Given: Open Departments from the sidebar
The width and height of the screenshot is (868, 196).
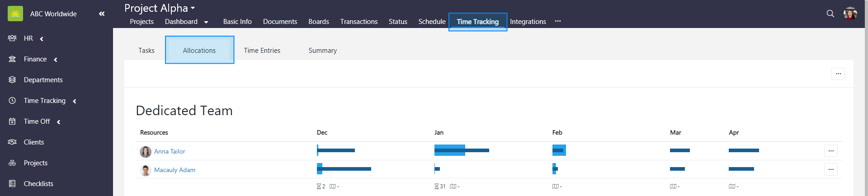Looking at the screenshot, I should (43, 80).
